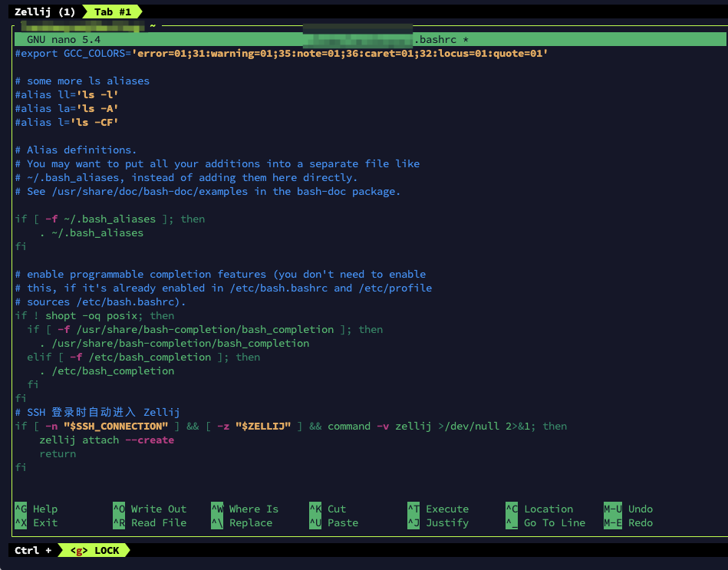728x570 pixels.
Task: Click the <g> key hint in status bar
Action: coord(78,550)
